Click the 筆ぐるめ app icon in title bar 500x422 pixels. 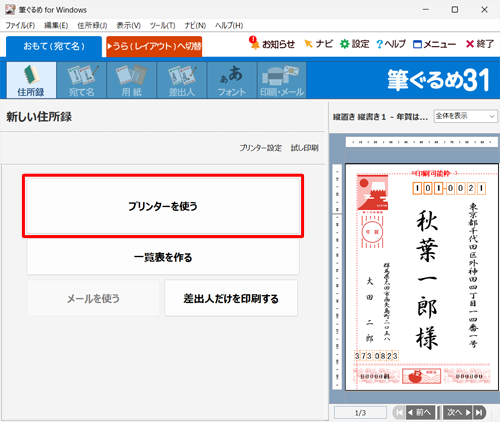pyautogui.click(x=10, y=10)
